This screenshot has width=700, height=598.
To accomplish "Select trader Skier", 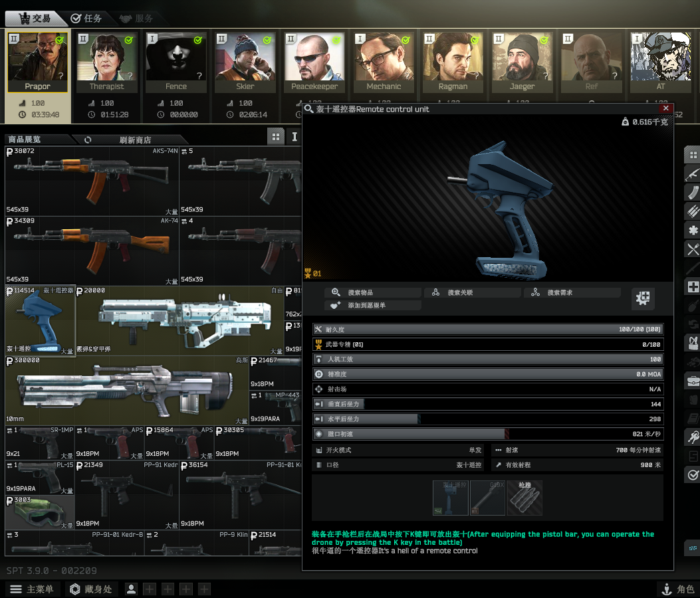I will pos(245,62).
